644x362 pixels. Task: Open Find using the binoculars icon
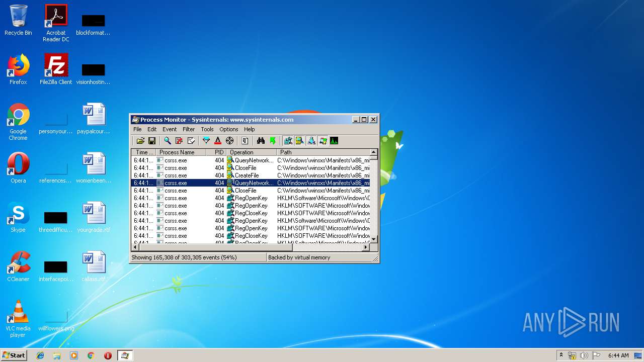(261, 141)
